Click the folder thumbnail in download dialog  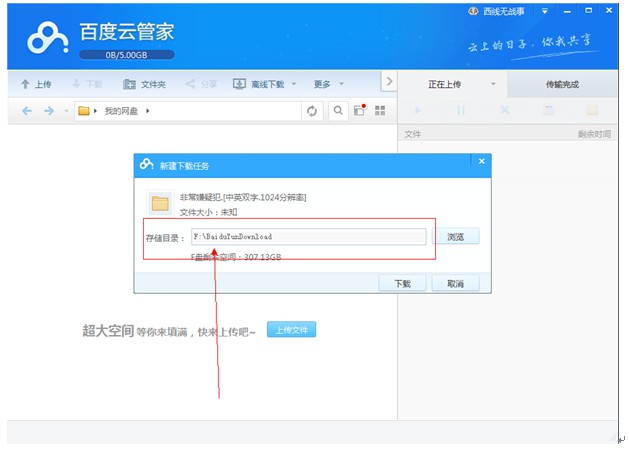(160, 203)
